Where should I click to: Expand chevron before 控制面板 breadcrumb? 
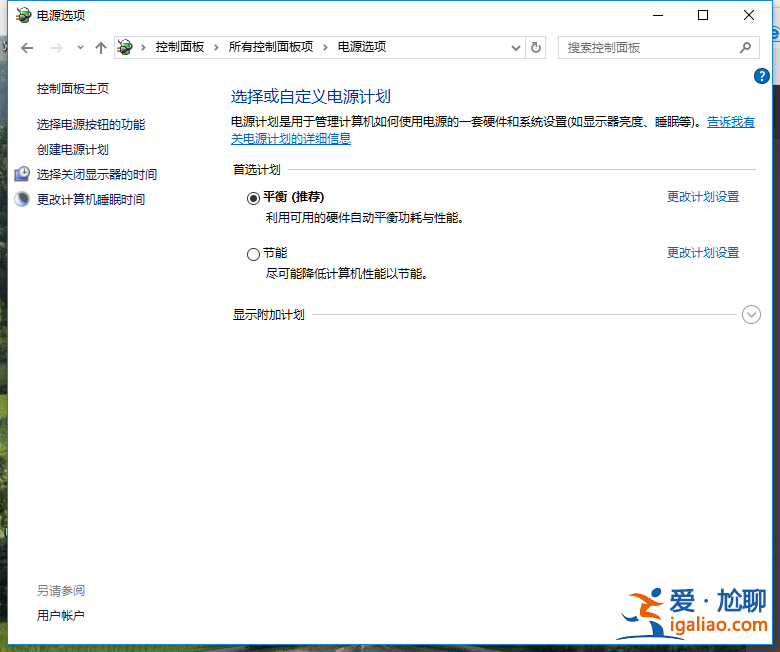[143, 47]
